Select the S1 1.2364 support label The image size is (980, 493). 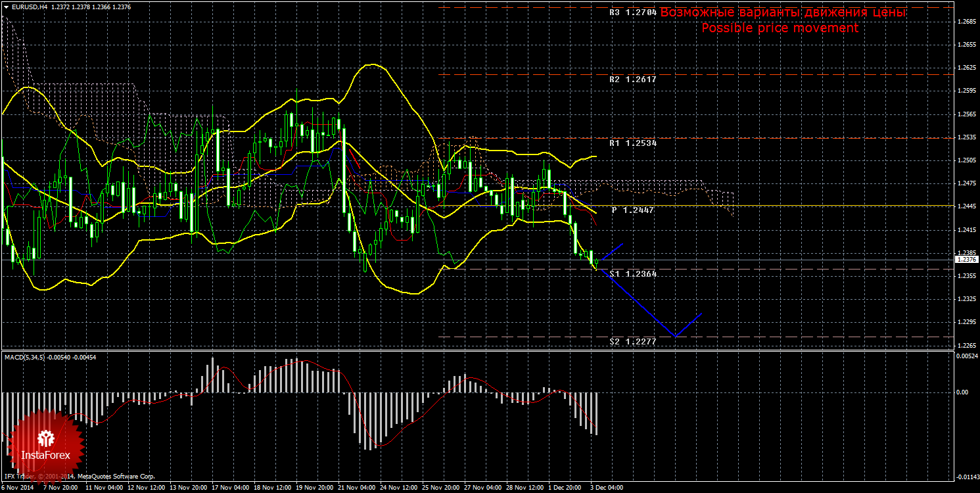point(632,273)
